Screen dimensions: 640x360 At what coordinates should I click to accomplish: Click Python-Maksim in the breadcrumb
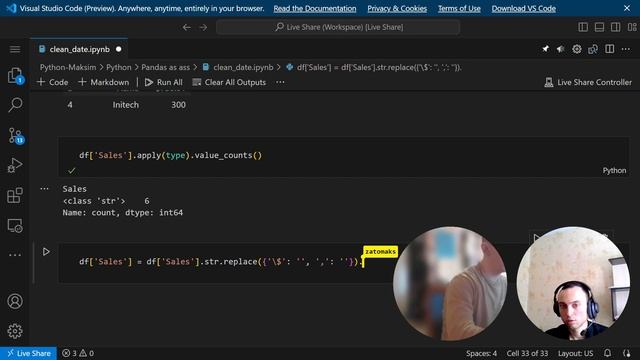68,67
